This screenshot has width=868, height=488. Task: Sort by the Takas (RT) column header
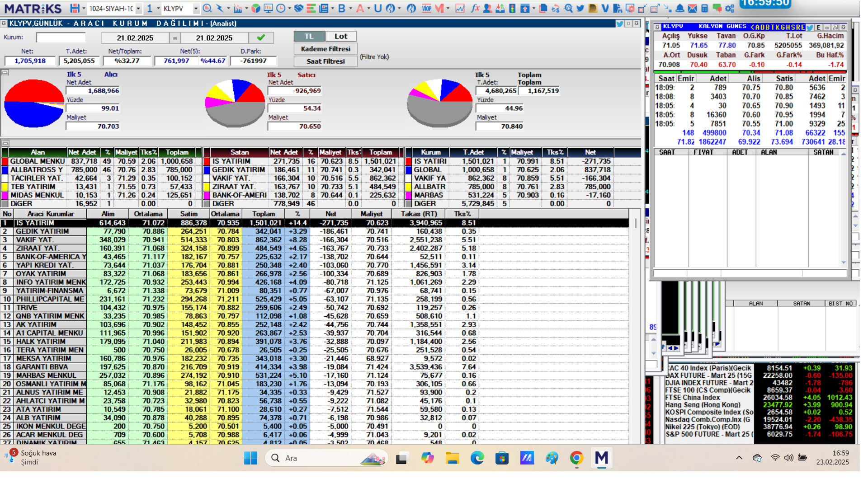[x=419, y=214]
